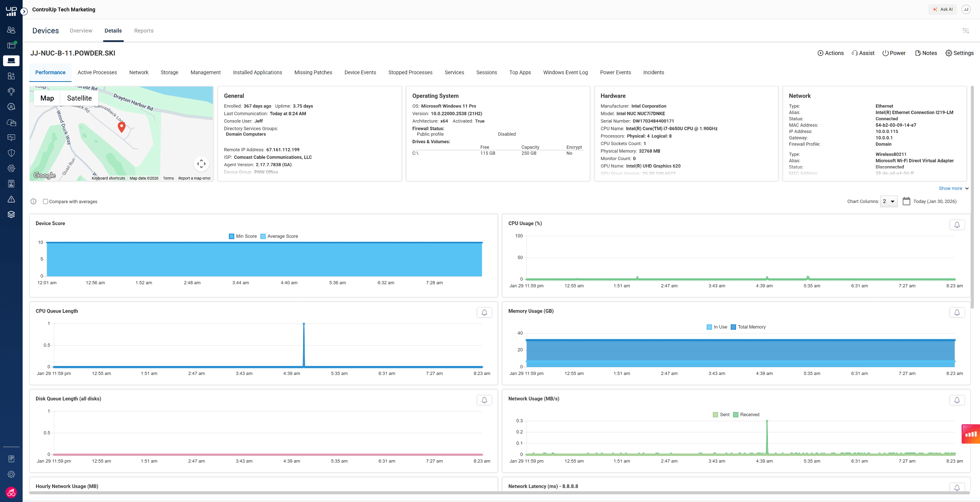Switch to the Active Processes tab
The image size is (980, 502).
tap(97, 72)
